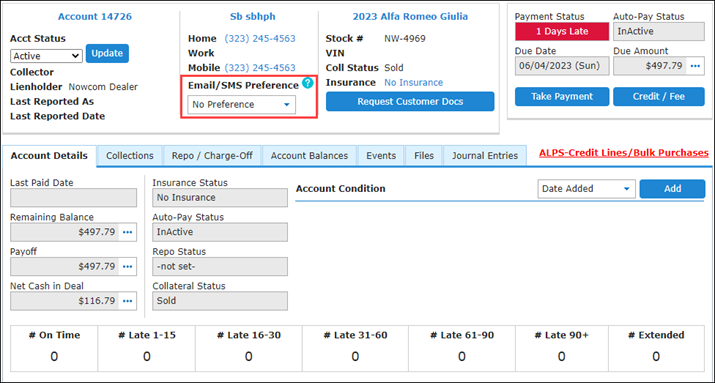Open ALPS-Credit Lines/Bulk Purchases link

coord(624,153)
